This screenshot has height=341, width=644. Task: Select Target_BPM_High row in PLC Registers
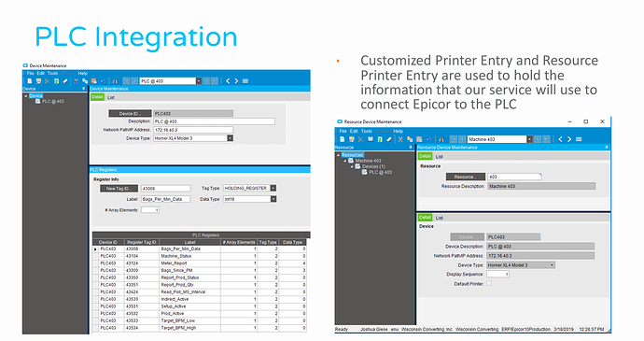(x=200, y=328)
